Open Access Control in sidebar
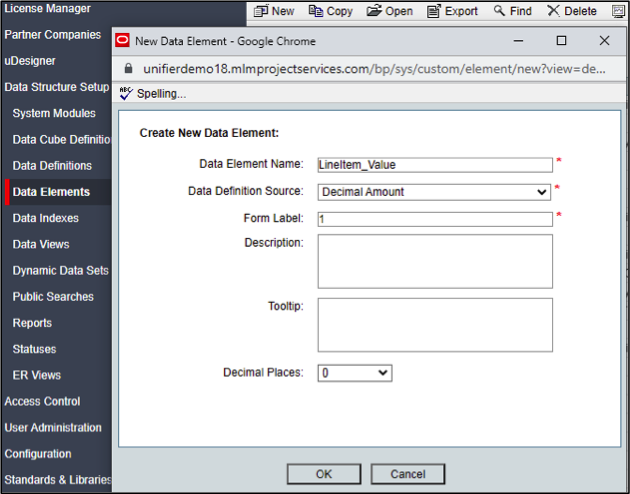The width and height of the screenshot is (630, 494). tap(42, 401)
